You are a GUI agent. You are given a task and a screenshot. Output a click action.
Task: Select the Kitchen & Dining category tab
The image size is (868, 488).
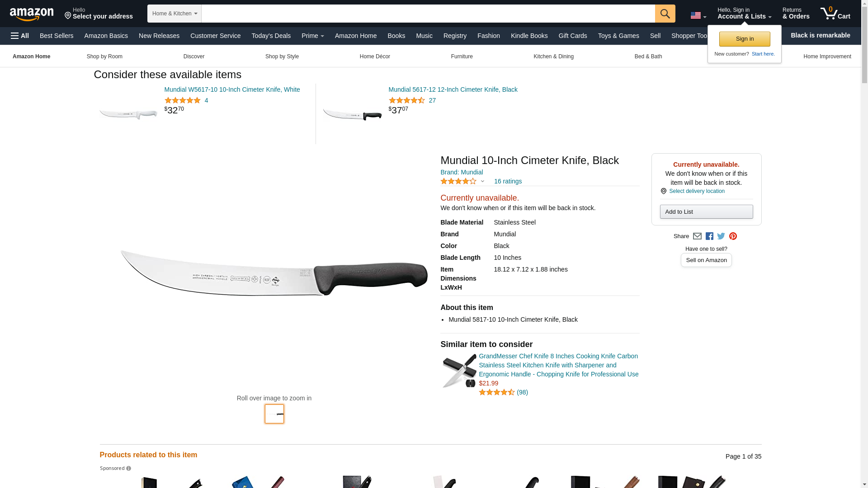click(553, 56)
